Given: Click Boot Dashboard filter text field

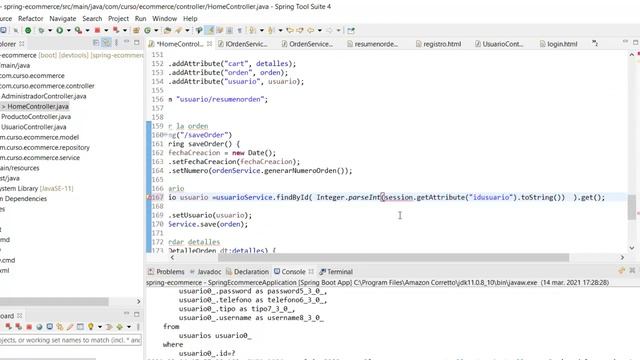Looking at the screenshot, I should (x=71, y=340).
